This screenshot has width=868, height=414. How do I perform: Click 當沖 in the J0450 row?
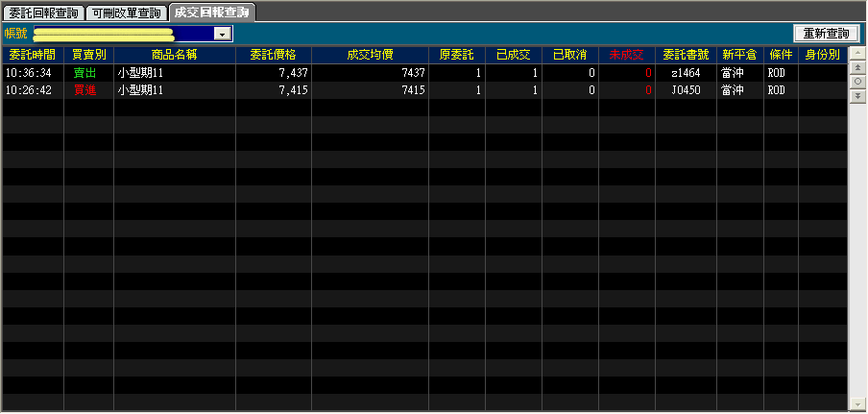pos(733,90)
